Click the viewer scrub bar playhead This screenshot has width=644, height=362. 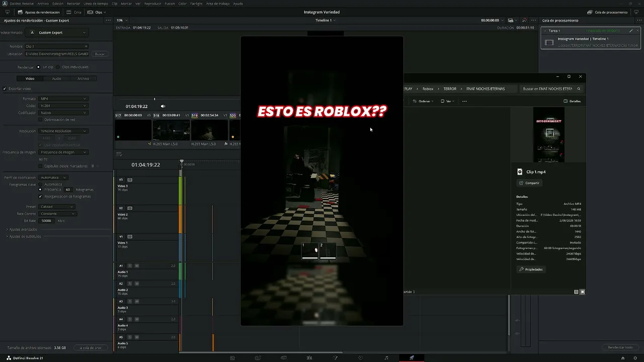[154, 99]
